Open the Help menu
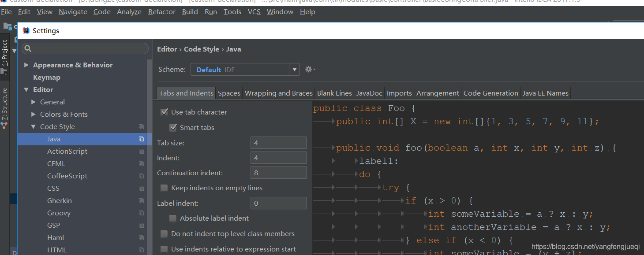The image size is (644, 255). click(307, 12)
